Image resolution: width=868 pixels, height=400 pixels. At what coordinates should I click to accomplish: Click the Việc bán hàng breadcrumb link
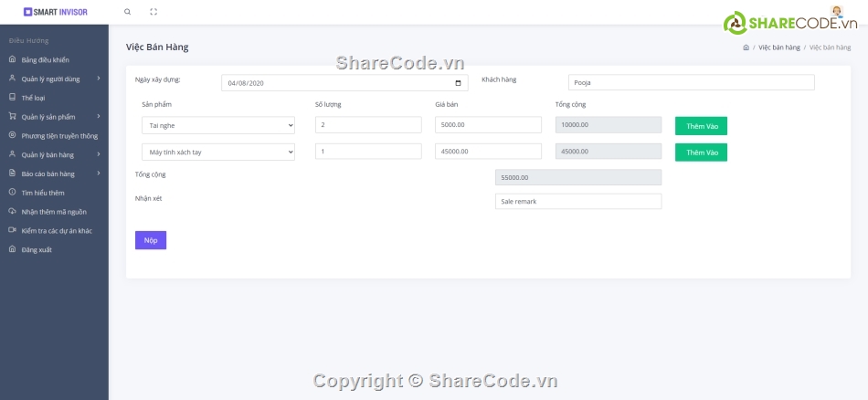[x=778, y=47]
